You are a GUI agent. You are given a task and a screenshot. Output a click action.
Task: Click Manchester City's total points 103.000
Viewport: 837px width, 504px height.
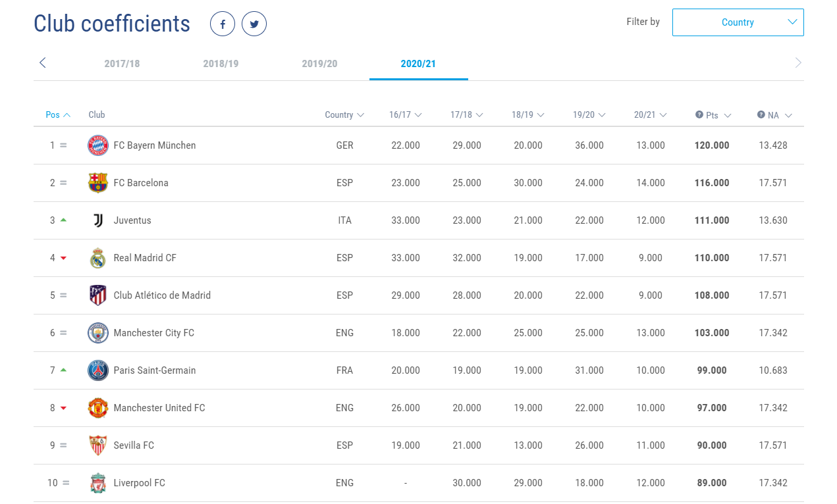pos(712,333)
